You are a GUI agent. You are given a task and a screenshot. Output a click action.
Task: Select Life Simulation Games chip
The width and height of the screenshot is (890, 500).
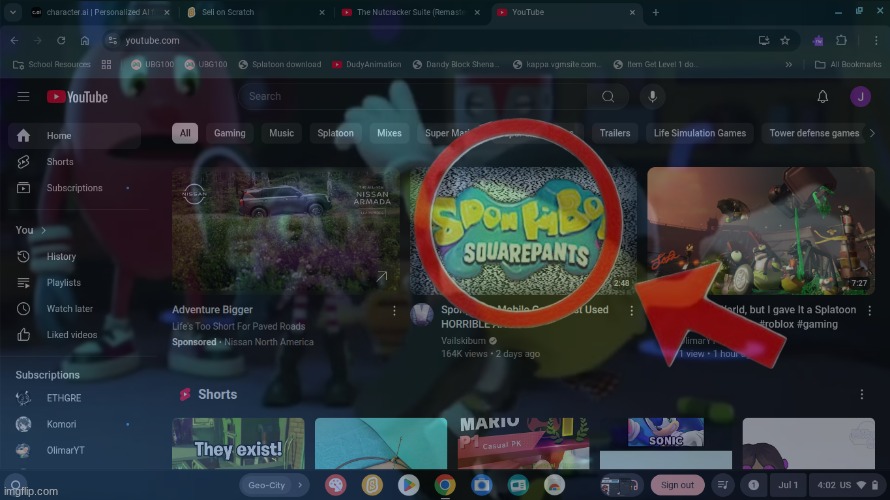(x=699, y=133)
